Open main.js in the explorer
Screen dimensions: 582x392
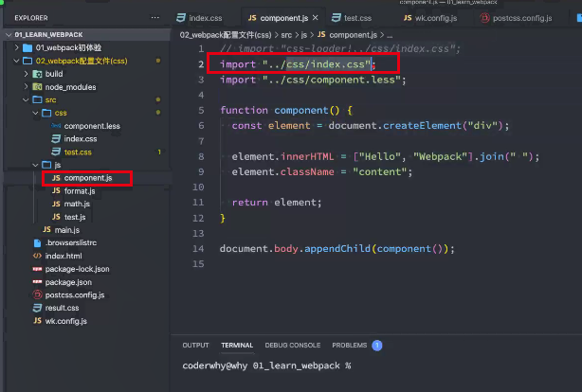tap(66, 230)
